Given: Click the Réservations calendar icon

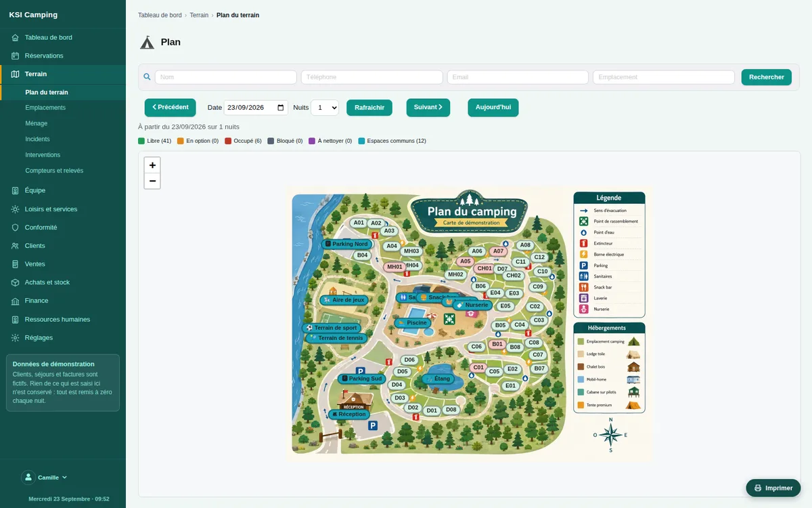Looking at the screenshot, I should point(16,56).
